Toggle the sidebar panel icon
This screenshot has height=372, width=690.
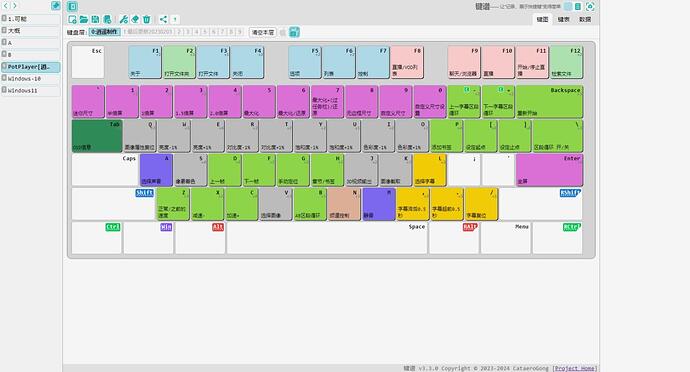click(73, 6)
